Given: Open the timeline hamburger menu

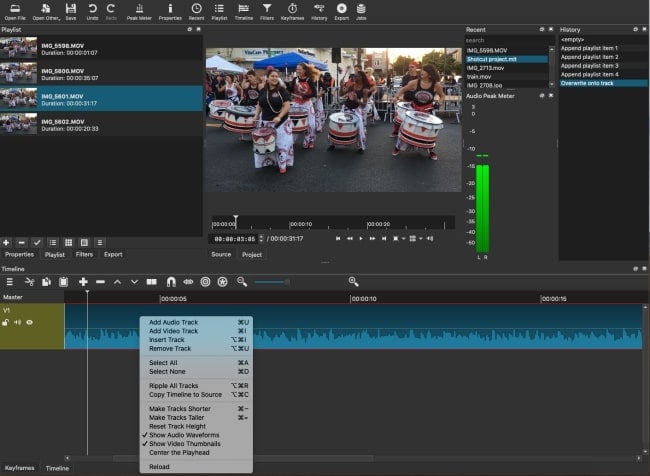Looking at the screenshot, I should [x=10, y=282].
